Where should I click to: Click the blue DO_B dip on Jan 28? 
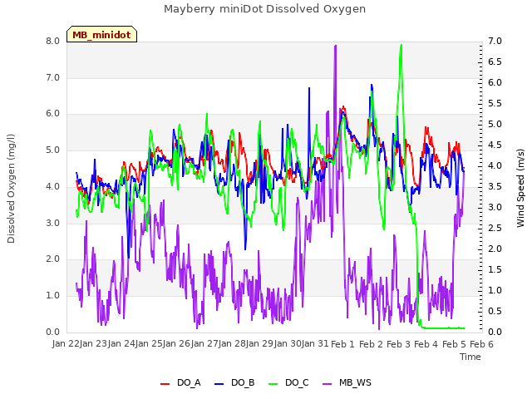pos(245,249)
